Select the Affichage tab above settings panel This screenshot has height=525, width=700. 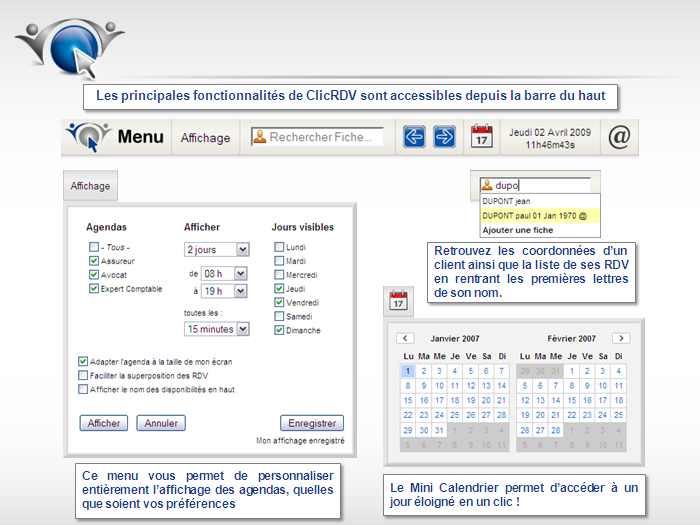tap(90, 186)
